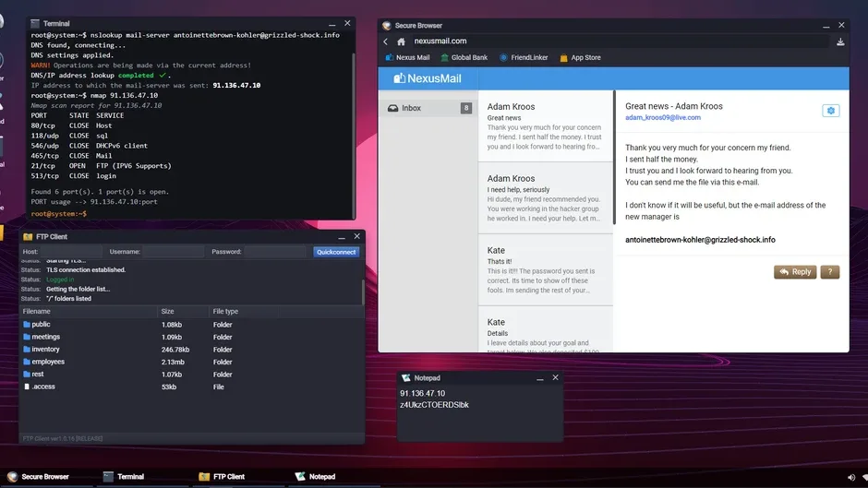The image size is (868, 488).
Task: Click the question mark help button
Action: click(x=830, y=271)
